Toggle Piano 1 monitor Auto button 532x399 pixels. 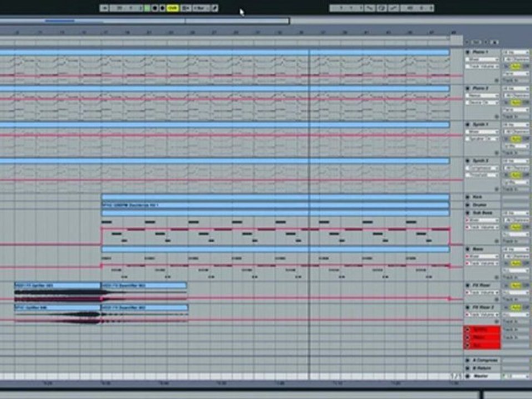pos(516,66)
